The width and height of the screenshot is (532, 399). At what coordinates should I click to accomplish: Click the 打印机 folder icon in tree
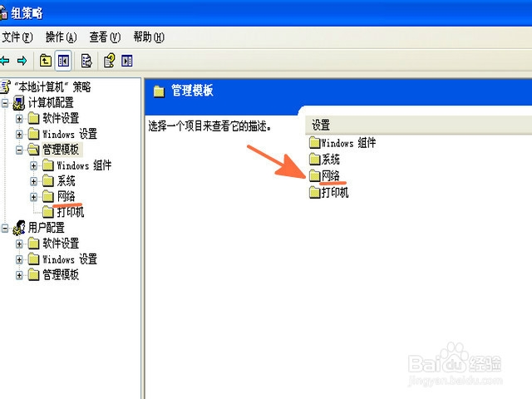point(48,212)
